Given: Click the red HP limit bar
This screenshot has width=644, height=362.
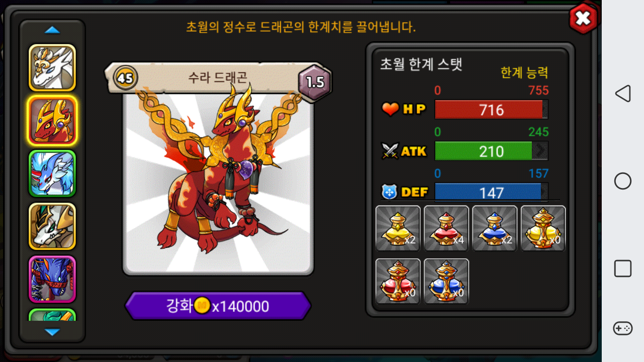Looking at the screenshot, I should pyautogui.click(x=491, y=110).
